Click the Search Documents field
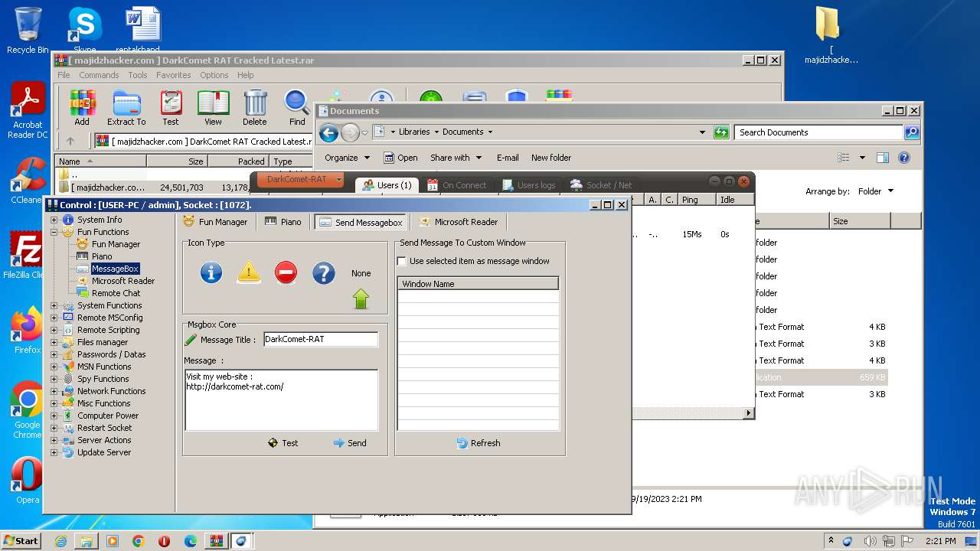This screenshot has width=980, height=551. pos(818,132)
